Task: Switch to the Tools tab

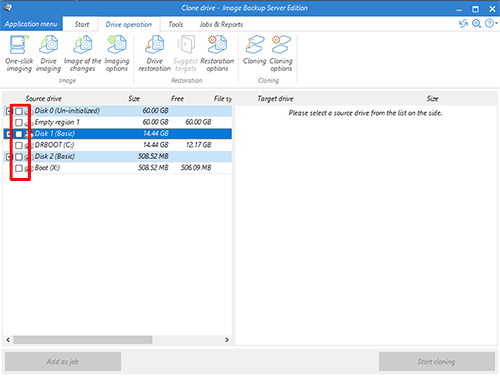Action: [x=176, y=24]
